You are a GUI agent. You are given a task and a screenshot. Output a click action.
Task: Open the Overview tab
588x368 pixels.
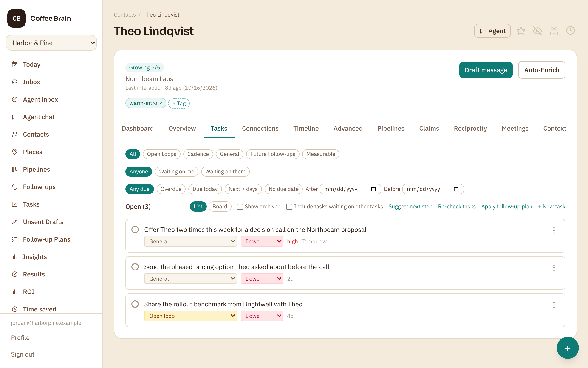coord(182,129)
